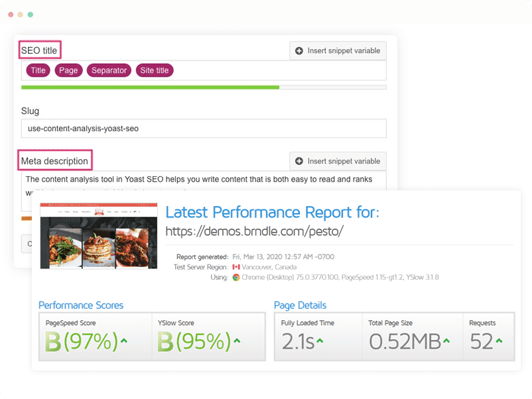The width and height of the screenshot is (532, 399).
Task: Click the Page Details heading
Action: click(x=300, y=306)
